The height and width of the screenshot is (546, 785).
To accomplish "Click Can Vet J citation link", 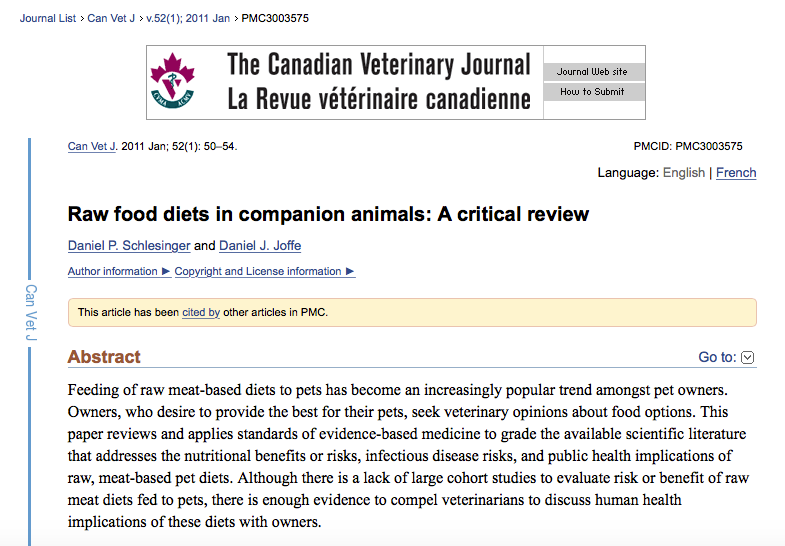I will (92, 147).
